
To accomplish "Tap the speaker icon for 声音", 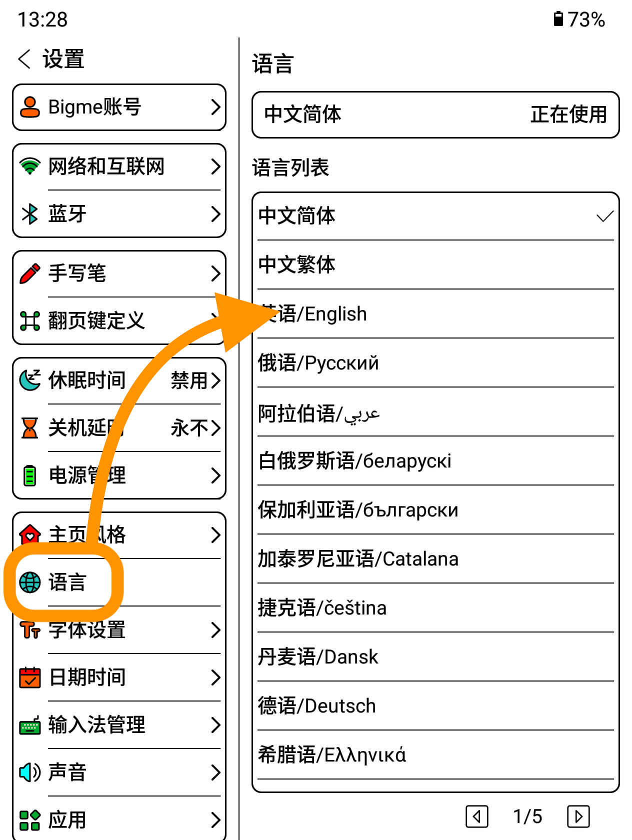I will [x=30, y=772].
